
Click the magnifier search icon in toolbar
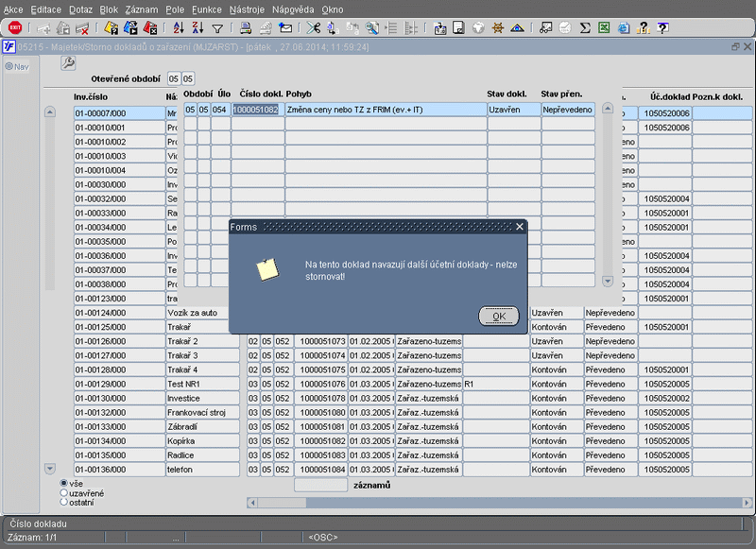coord(371,28)
